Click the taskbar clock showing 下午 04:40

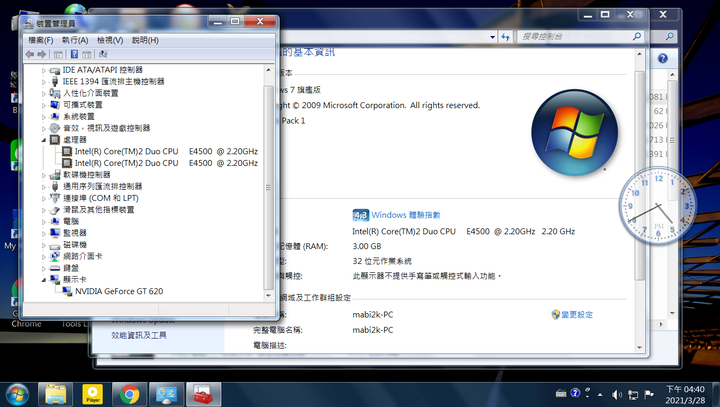(x=685, y=395)
